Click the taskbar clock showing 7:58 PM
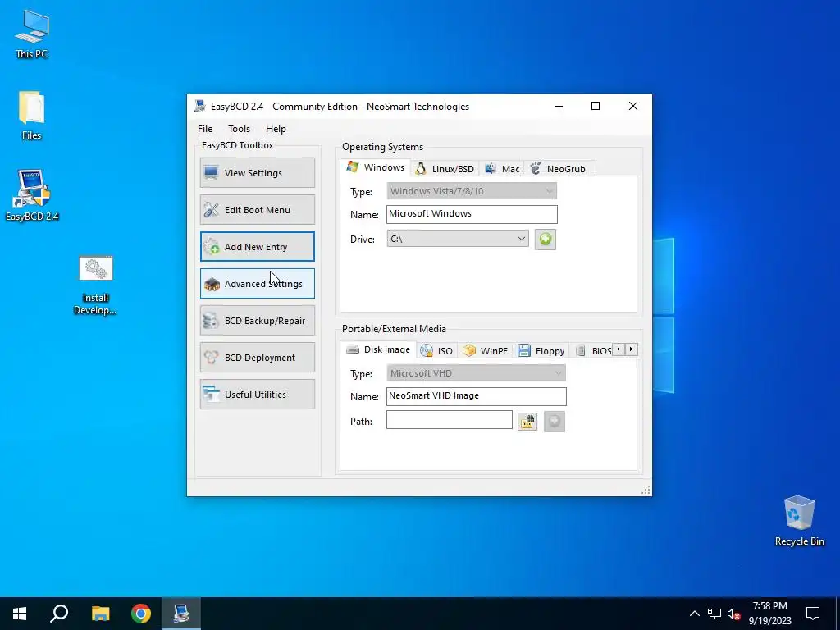Screen dimensions: 840x630 [769, 614]
